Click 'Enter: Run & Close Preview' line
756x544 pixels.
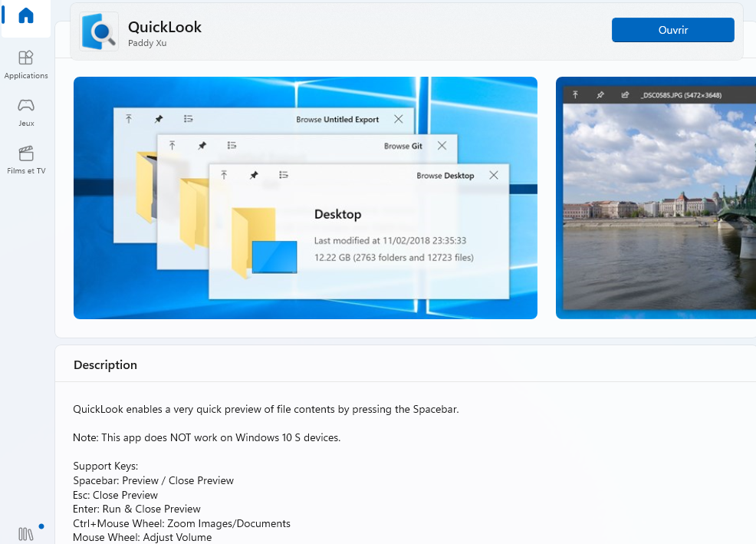pyautogui.click(x=136, y=509)
